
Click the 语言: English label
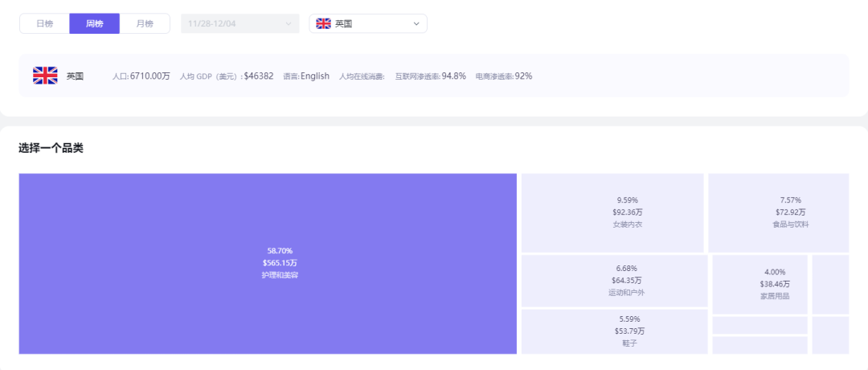(x=306, y=76)
